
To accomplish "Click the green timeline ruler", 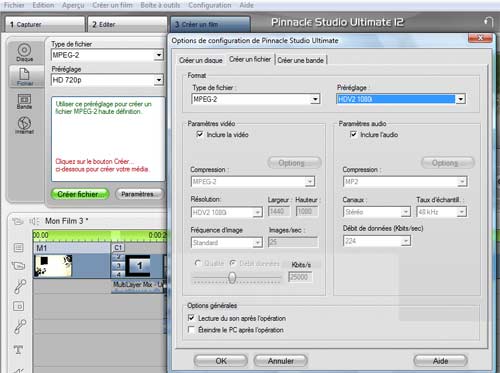I will pyautogui.click(x=100, y=235).
